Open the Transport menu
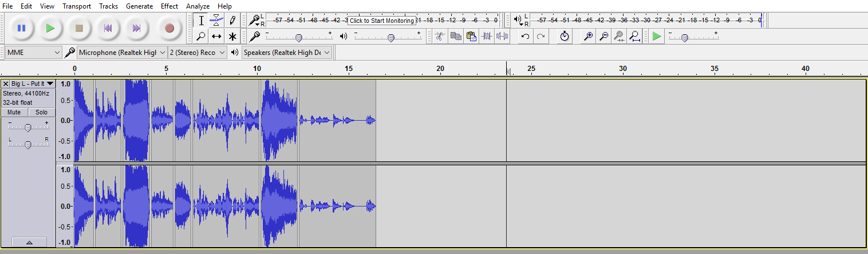The width and height of the screenshot is (868, 254). pos(77,6)
